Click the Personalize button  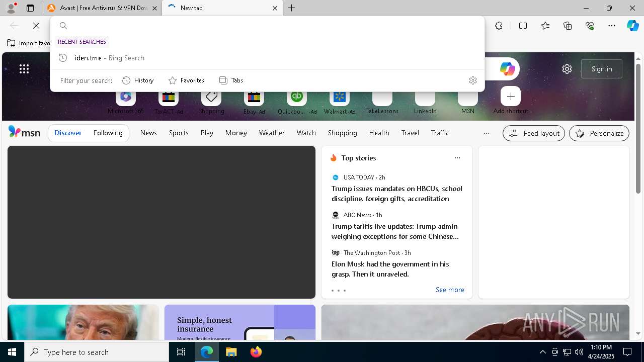(599, 133)
